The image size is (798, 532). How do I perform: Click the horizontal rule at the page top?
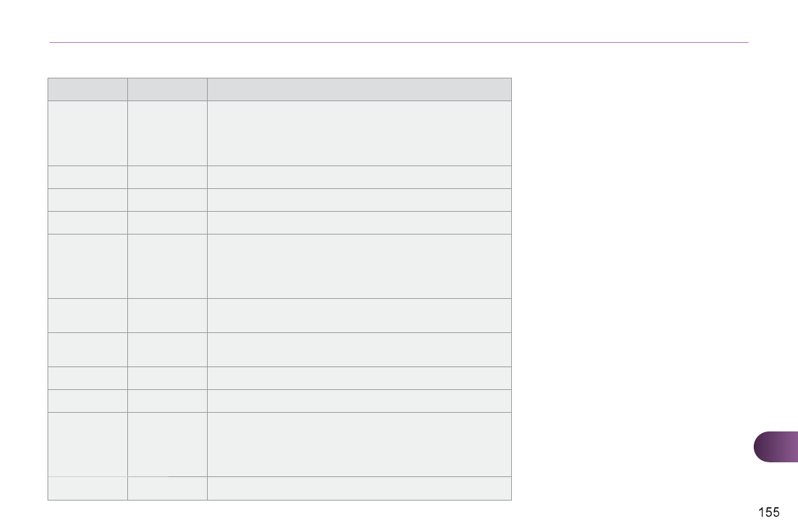399,43
